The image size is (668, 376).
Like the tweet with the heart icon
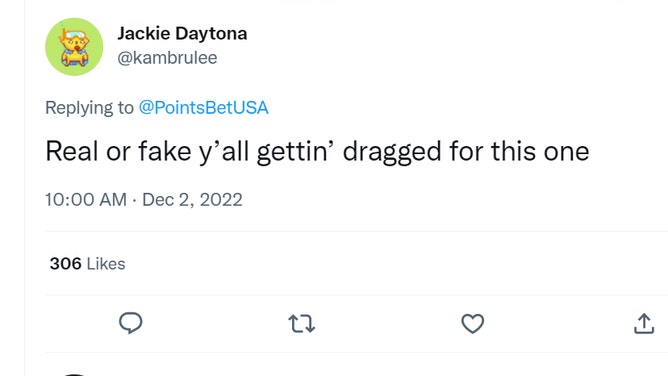click(x=473, y=324)
